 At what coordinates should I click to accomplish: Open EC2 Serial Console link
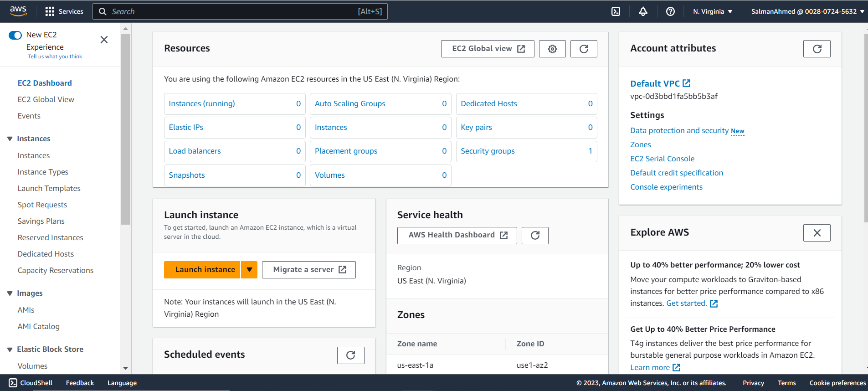point(663,159)
